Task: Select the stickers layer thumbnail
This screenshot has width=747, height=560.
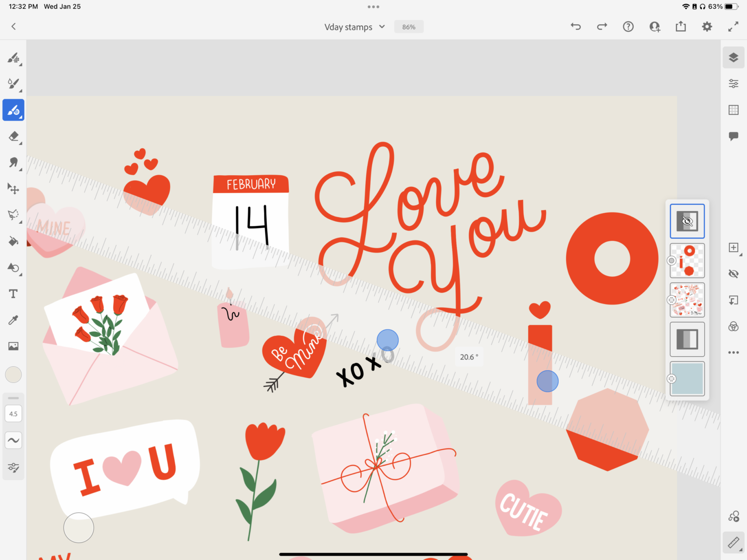Action: click(687, 300)
